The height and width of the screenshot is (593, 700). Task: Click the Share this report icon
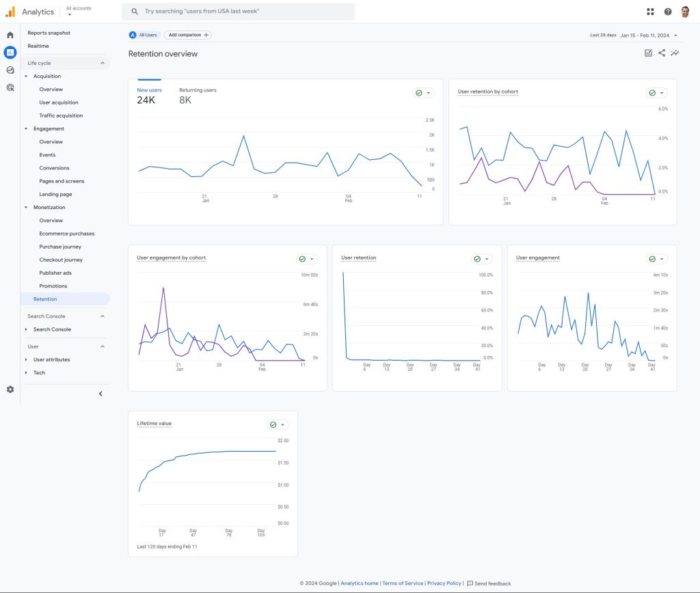tap(662, 53)
